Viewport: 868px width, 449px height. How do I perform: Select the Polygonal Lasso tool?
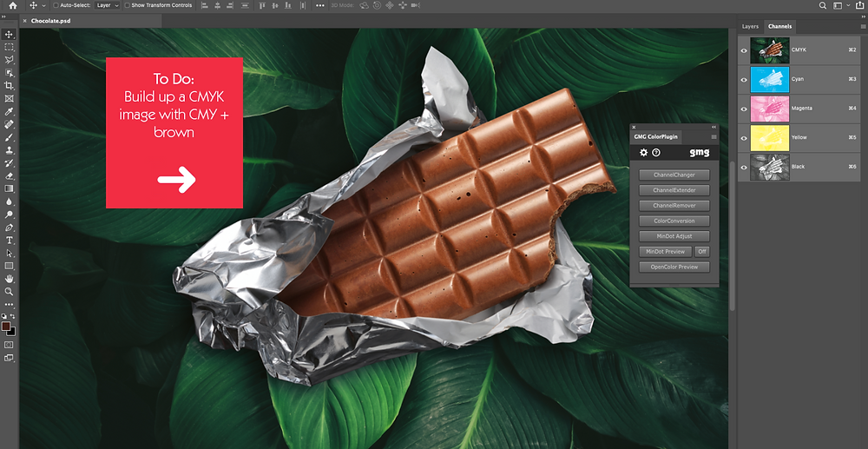click(x=10, y=60)
